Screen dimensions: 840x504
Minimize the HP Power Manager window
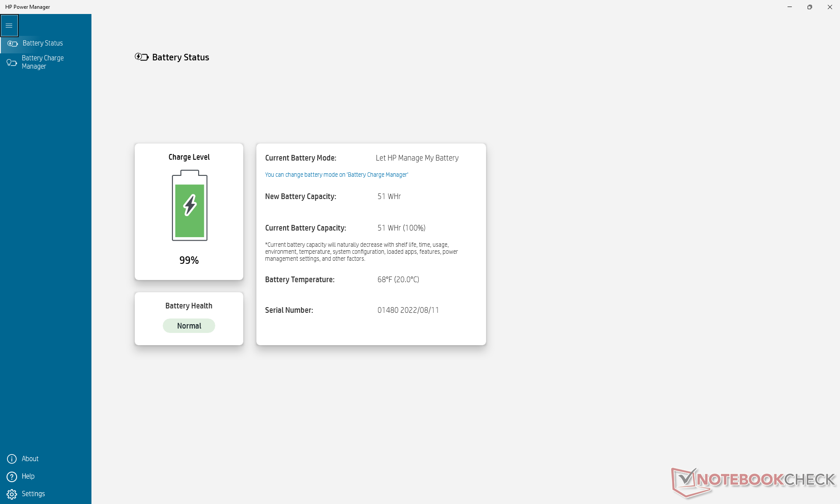tap(789, 7)
